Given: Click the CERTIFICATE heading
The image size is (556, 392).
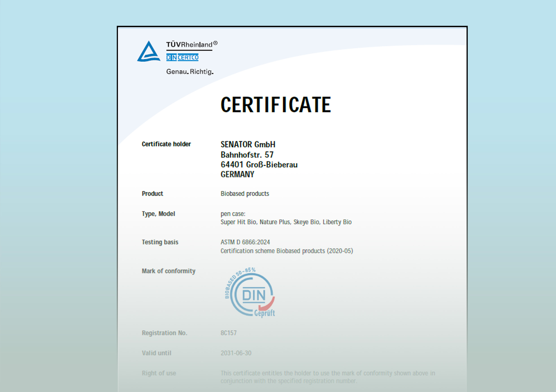Looking at the screenshot, I should click(276, 105).
